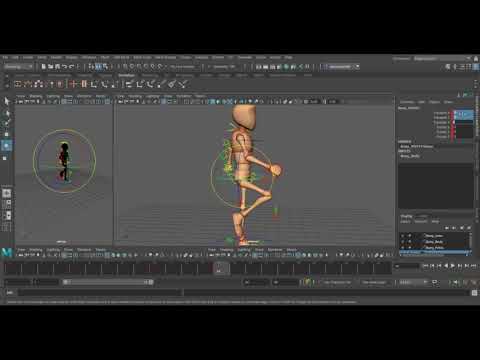Select the highlighted Animation shelf tab
Screen dimensions: 480x360
(x=127, y=76)
